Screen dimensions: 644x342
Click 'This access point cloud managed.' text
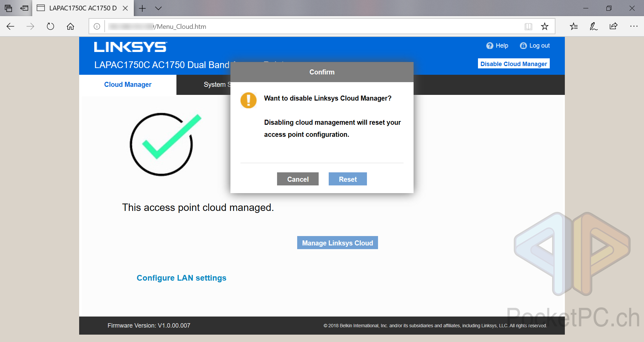(198, 208)
